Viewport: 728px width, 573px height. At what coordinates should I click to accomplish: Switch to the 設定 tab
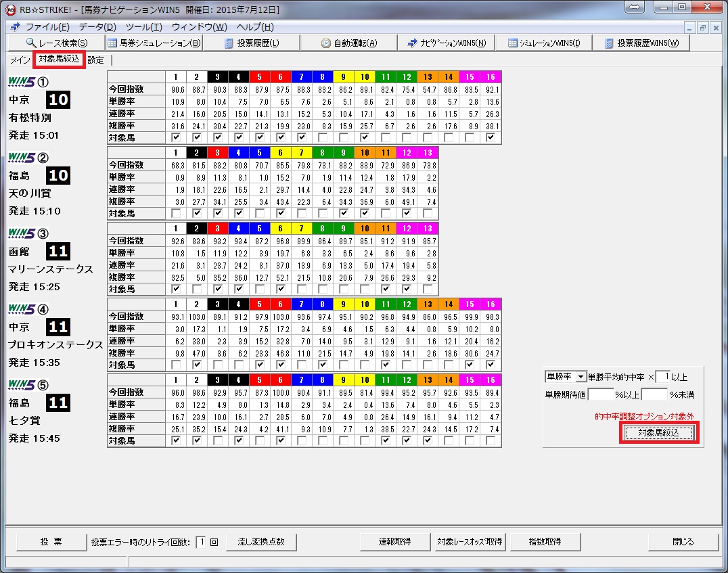point(96,60)
